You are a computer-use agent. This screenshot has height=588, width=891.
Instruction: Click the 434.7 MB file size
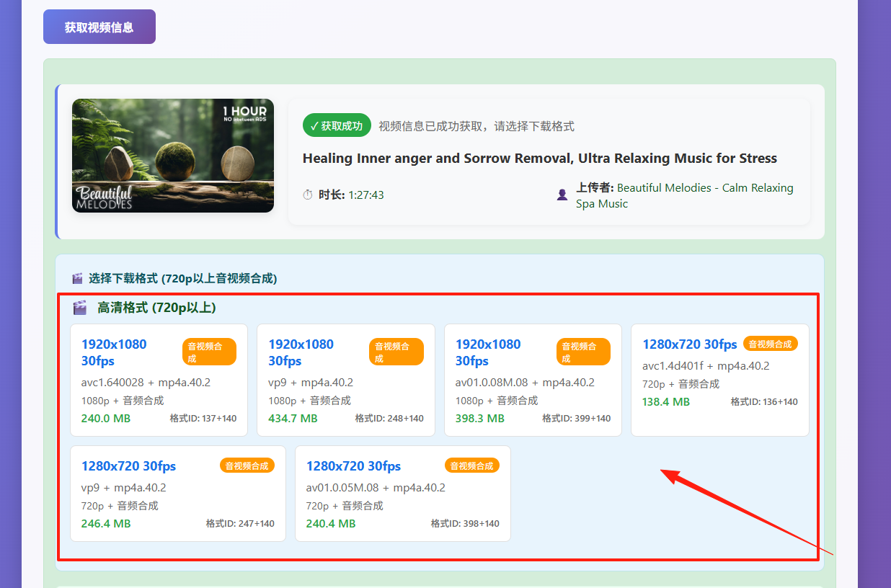click(x=293, y=418)
